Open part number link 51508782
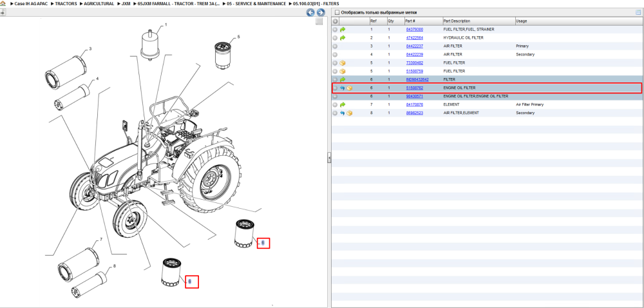 (414, 88)
